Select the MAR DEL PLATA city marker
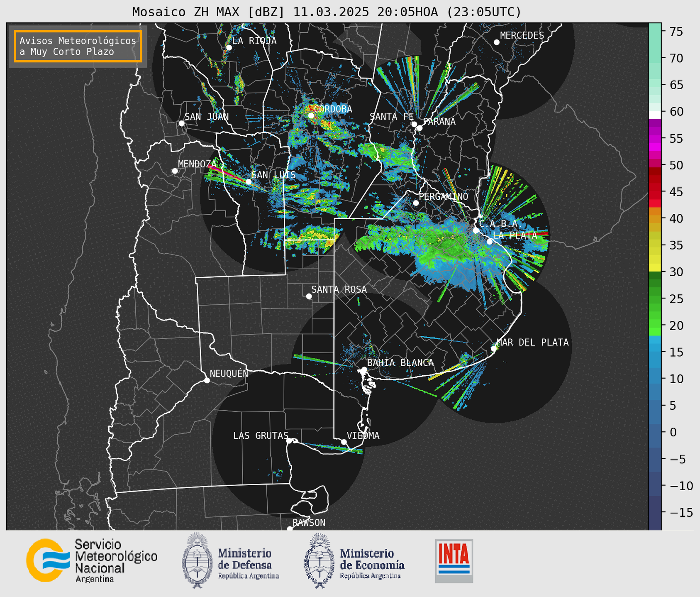 click(494, 349)
